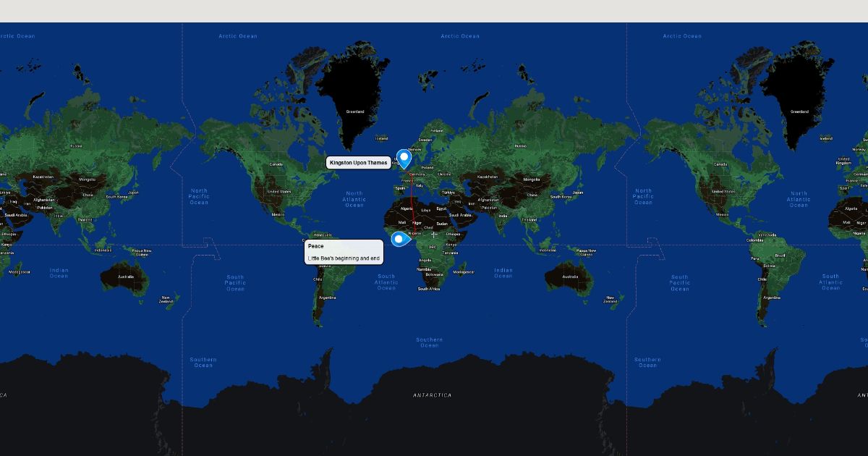Select the Peace location marker pin
868x456 pixels.
(399, 239)
